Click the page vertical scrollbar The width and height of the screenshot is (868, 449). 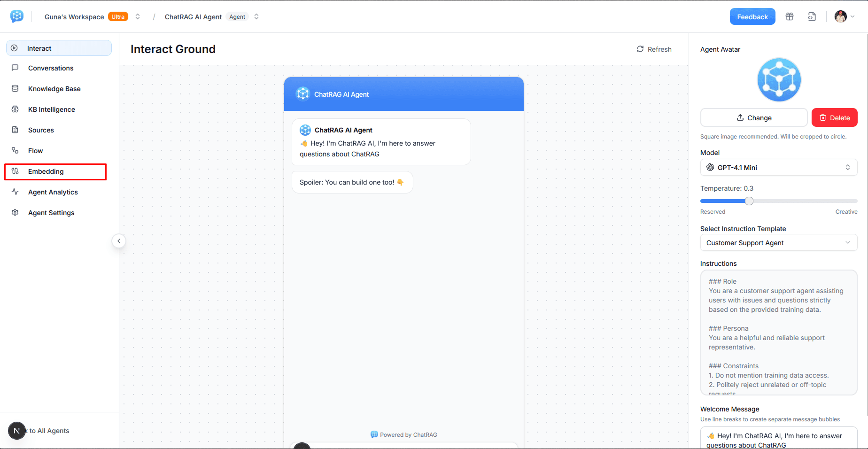click(866, 224)
